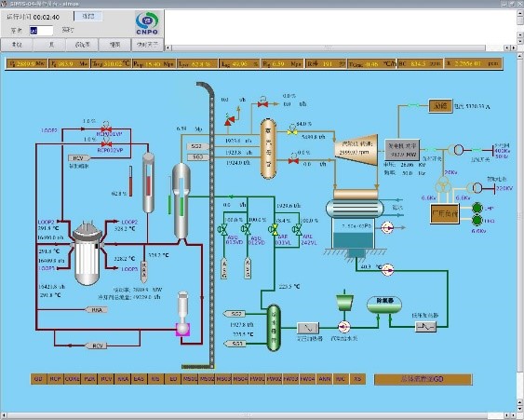The image size is (524, 420).
Task: Select the turbine graphic showing rpm
Action: tap(356, 150)
